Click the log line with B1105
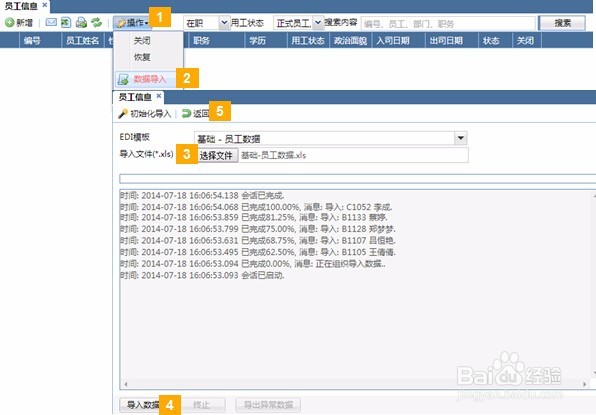The height and width of the screenshot is (415, 596). (258, 252)
